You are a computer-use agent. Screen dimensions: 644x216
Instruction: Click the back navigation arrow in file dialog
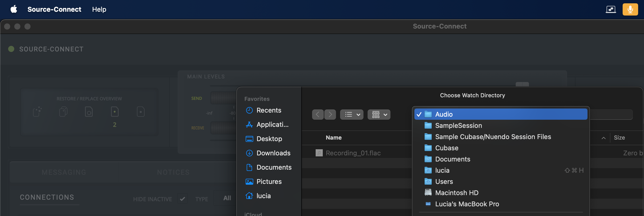point(318,115)
